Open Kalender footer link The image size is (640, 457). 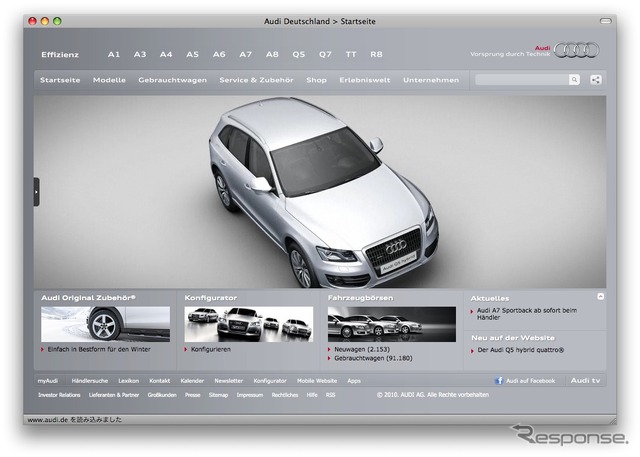[x=192, y=381]
